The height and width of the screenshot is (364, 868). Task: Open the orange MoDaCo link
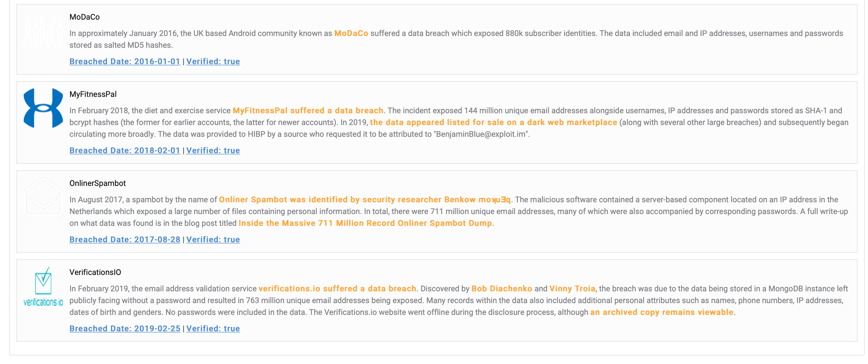coord(351,33)
